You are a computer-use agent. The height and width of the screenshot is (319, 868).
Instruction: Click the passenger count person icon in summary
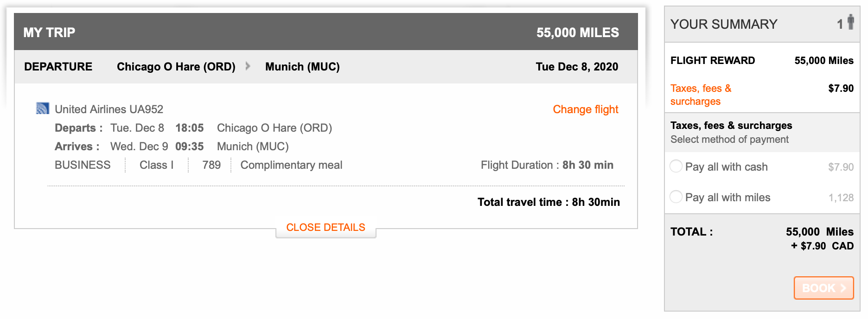pyautogui.click(x=852, y=23)
